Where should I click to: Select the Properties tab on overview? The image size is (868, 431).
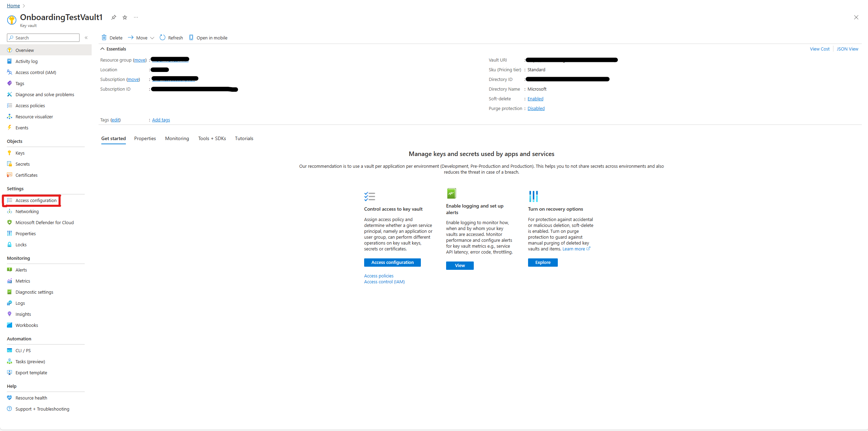[x=144, y=138]
